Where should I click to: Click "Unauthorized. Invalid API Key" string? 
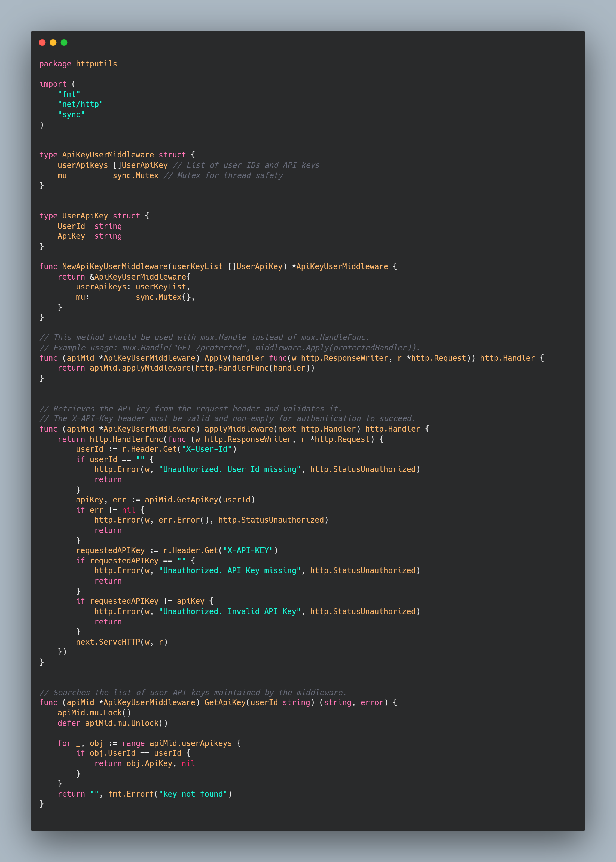point(230,611)
